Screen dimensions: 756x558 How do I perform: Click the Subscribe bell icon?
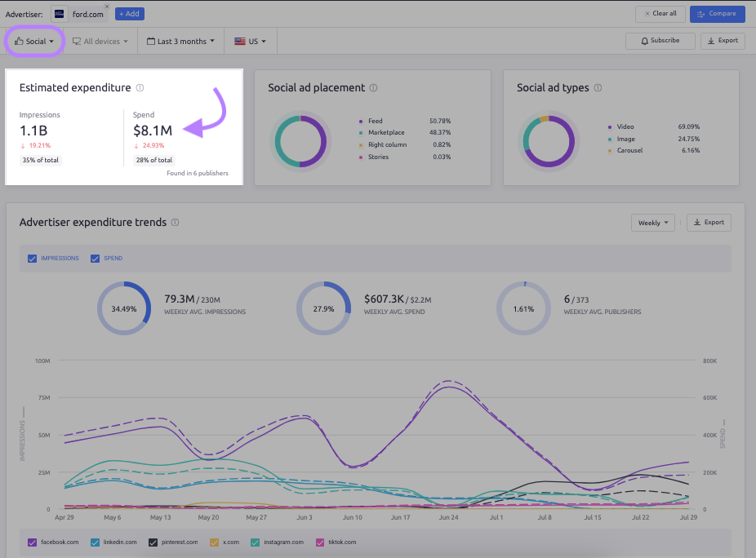(645, 41)
